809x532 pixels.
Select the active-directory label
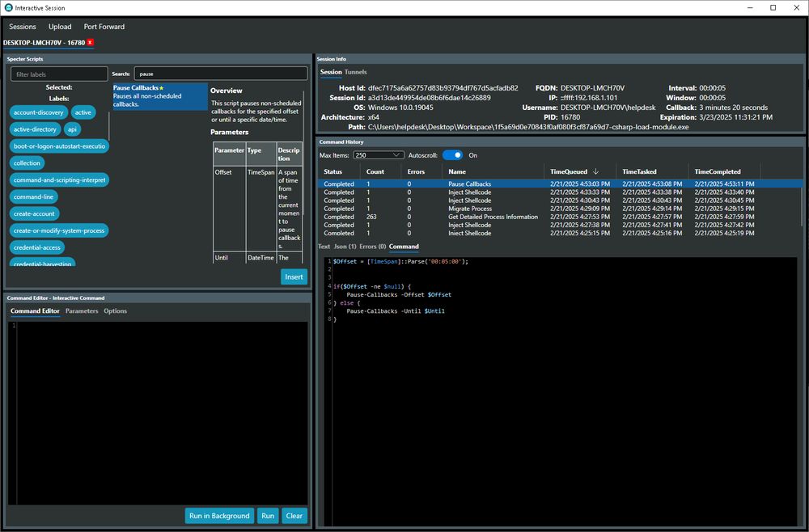point(35,129)
